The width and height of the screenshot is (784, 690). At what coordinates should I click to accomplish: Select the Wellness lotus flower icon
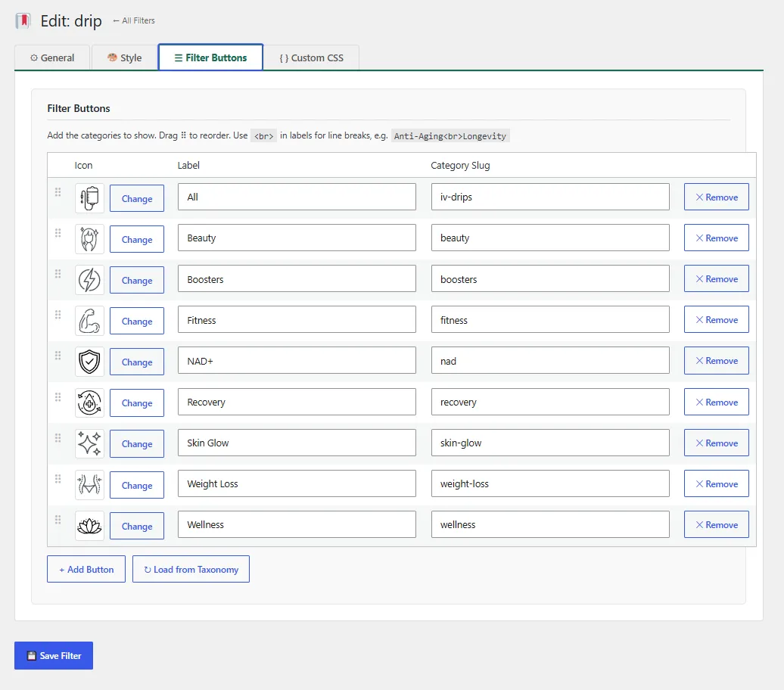pos(89,526)
